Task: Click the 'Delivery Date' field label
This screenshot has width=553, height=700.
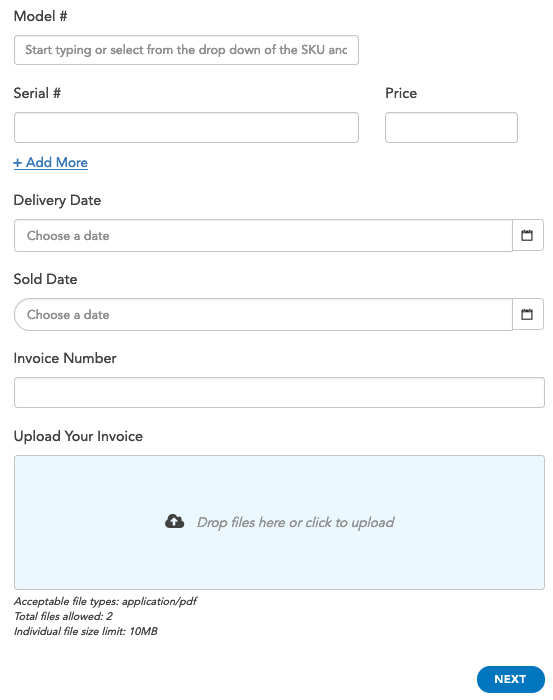Action: (57, 200)
